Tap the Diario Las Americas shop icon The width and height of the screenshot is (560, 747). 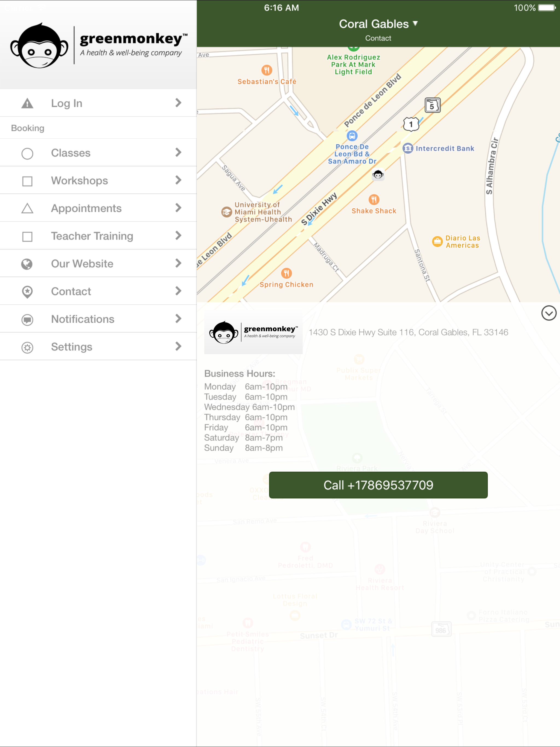click(x=437, y=241)
